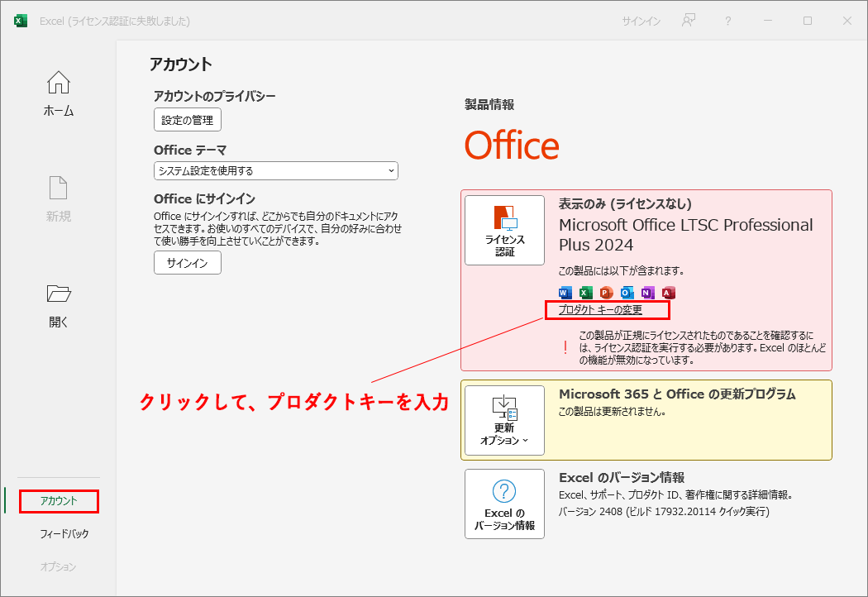The width and height of the screenshot is (868, 597).
Task: Click the OneNote app icon
Action: pos(647,293)
